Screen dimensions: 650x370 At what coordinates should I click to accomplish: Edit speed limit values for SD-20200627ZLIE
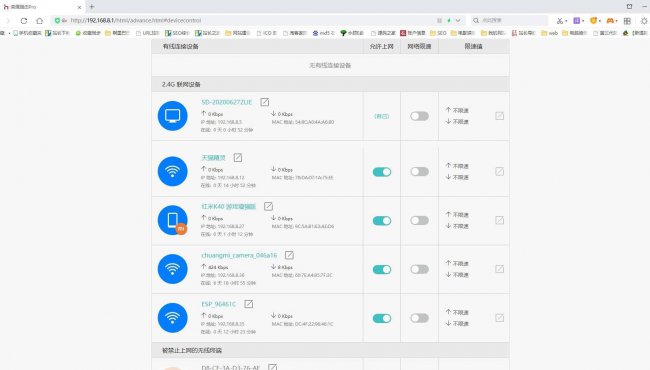499,116
